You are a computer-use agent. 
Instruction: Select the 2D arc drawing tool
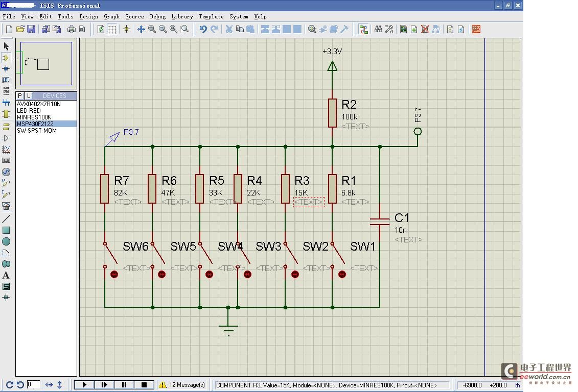6,253
